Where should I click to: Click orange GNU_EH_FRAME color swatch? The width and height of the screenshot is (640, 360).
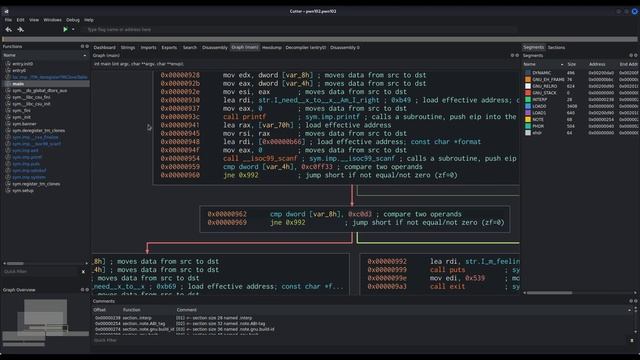pyautogui.click(x=528, y=80)
